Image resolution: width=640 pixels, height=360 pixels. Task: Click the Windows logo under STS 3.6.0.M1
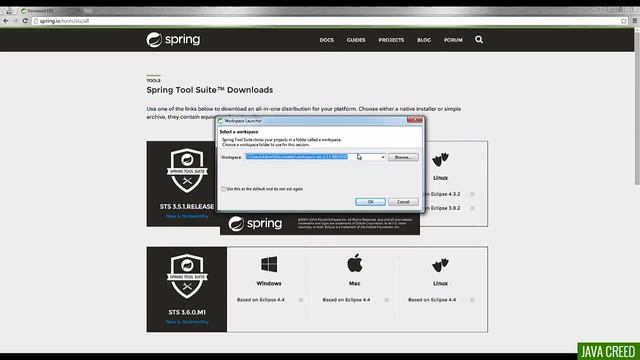point(269,264)
